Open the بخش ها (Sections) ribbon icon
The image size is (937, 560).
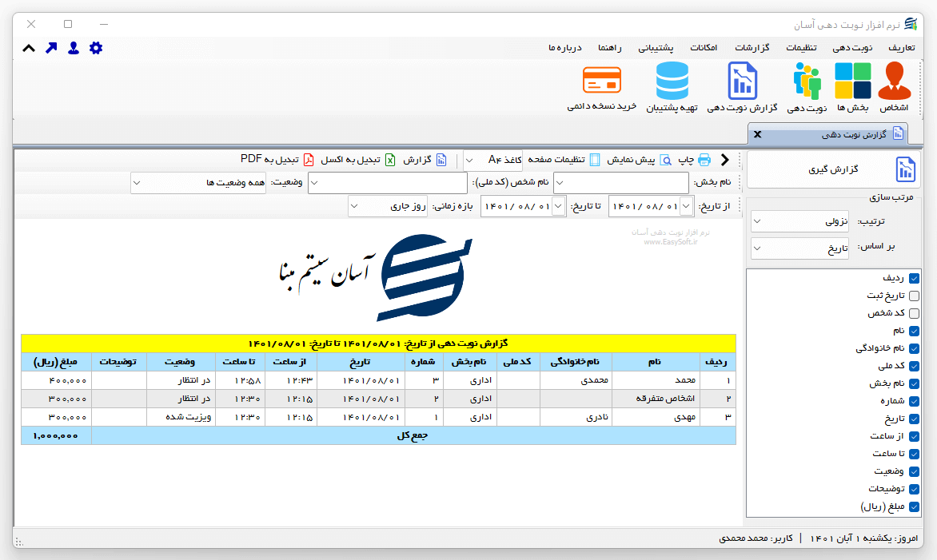(853, 81)
